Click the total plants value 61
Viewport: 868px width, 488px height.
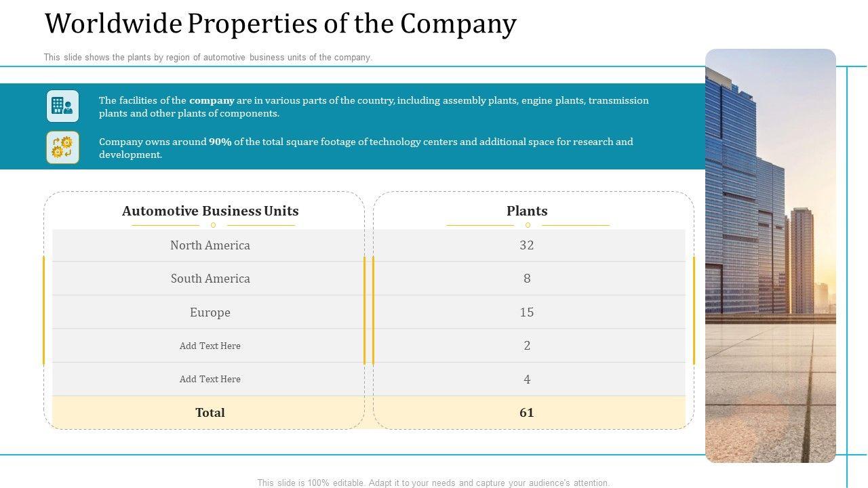point(527,413)
